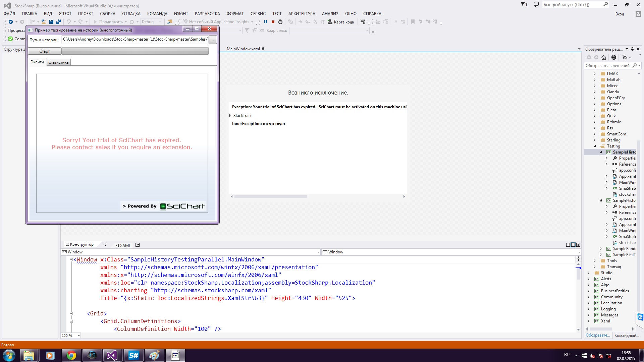Open the S# app on taskbar
The width and height of the screenshot is (644, 362).
[x=133, y=355]
